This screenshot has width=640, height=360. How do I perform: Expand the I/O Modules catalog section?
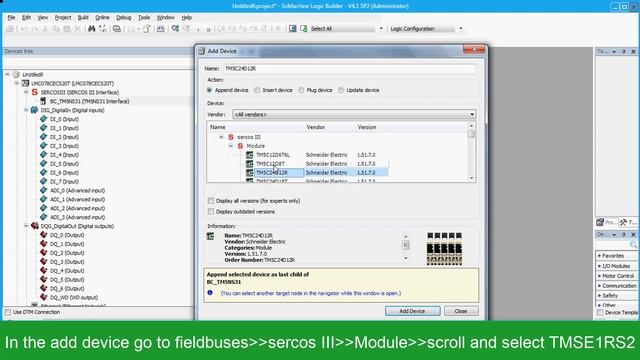(x=616, y=266)
